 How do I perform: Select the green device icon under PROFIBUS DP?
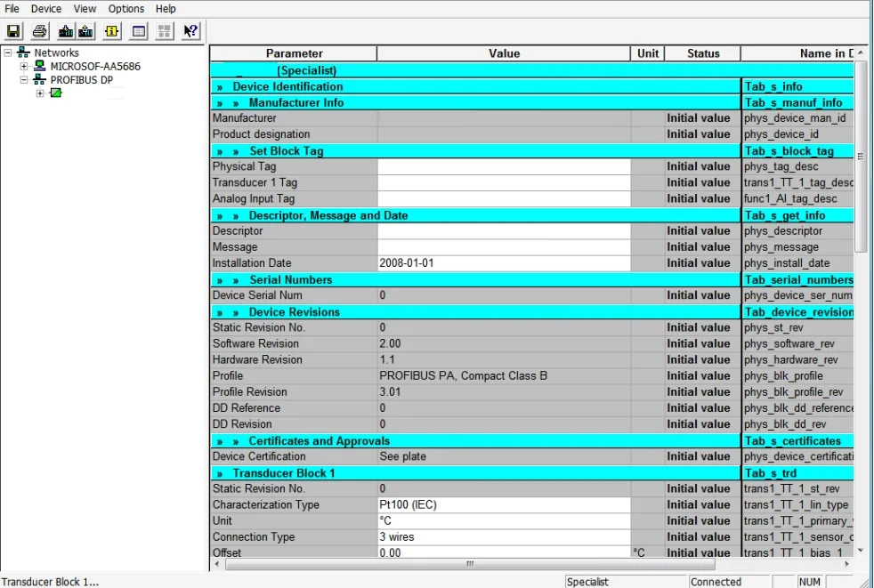[56, 93]
